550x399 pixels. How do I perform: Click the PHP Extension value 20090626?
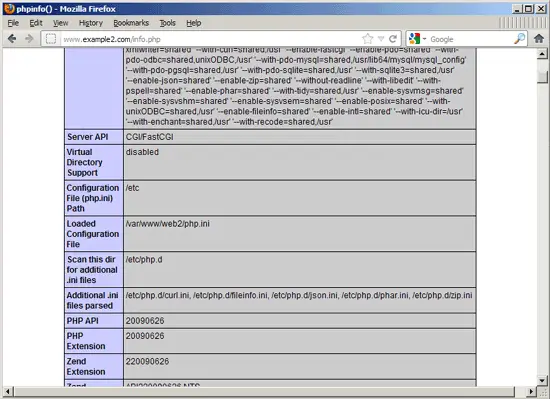[145, 336]
